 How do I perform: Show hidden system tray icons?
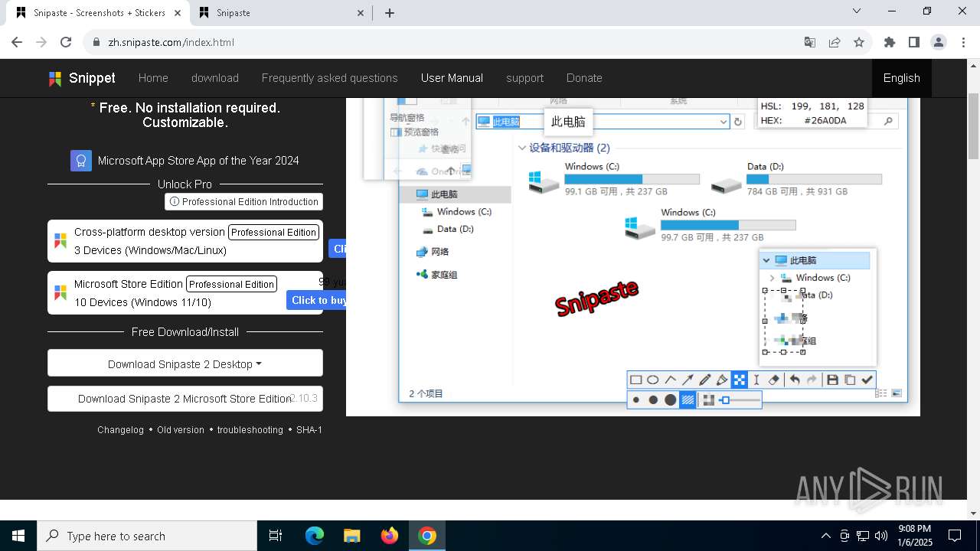coord(825,536)
